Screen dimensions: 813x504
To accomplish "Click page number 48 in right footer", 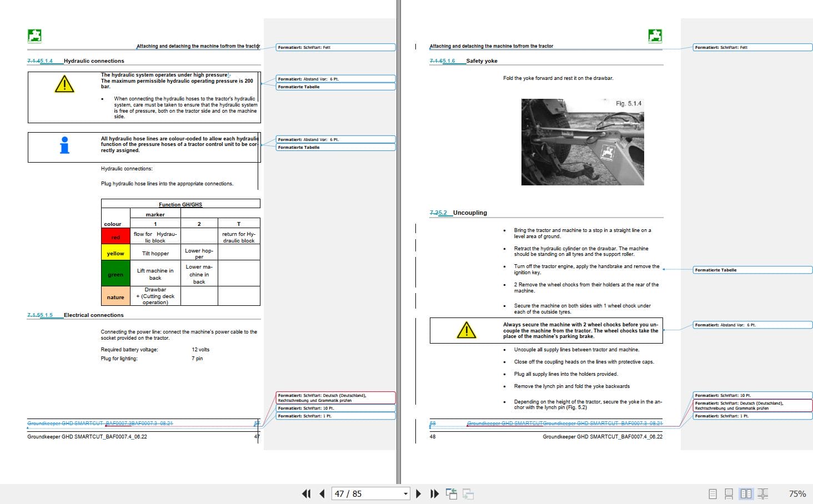I will coord(433,437).
